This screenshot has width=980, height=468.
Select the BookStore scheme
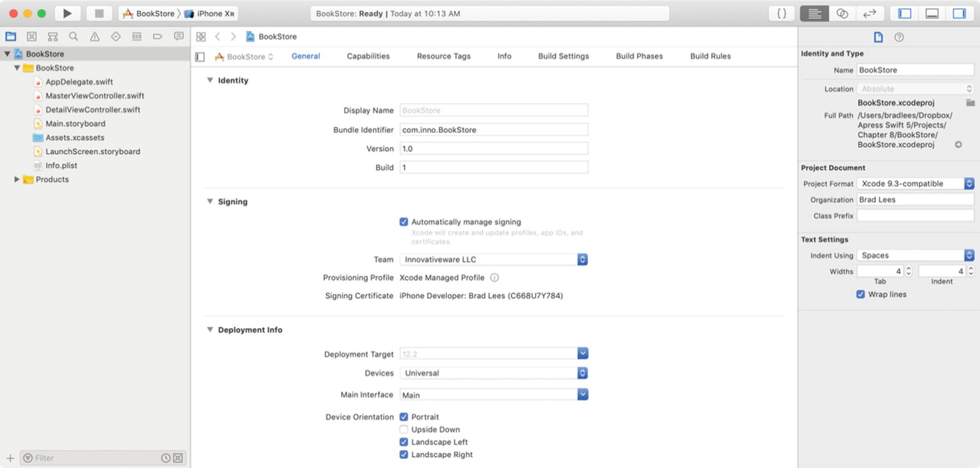coord(149,13)
